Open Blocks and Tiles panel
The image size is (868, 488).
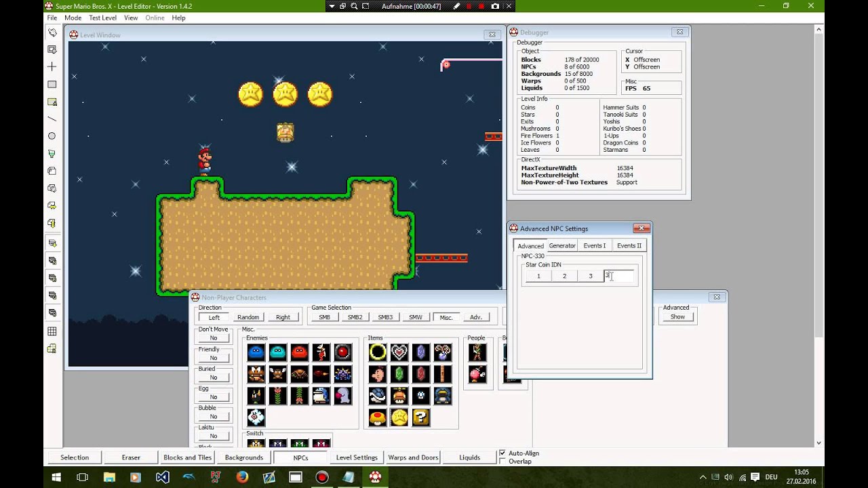click(x=188, y=457)
